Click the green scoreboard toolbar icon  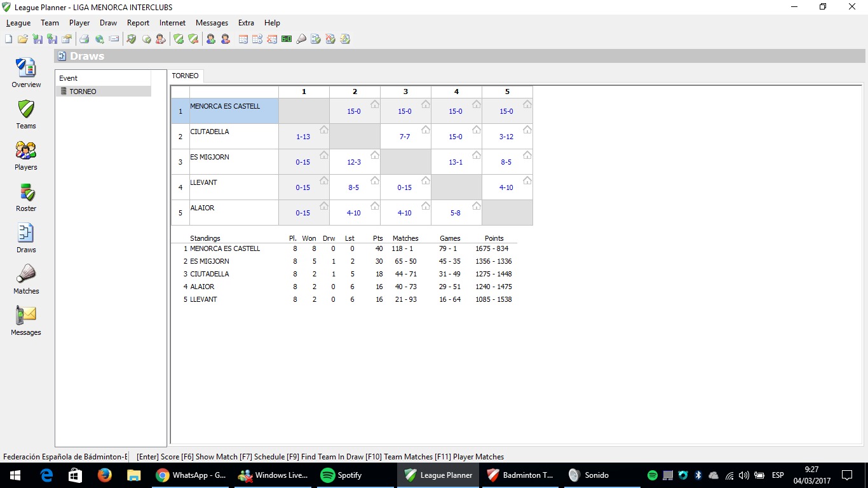click(287, 39)
